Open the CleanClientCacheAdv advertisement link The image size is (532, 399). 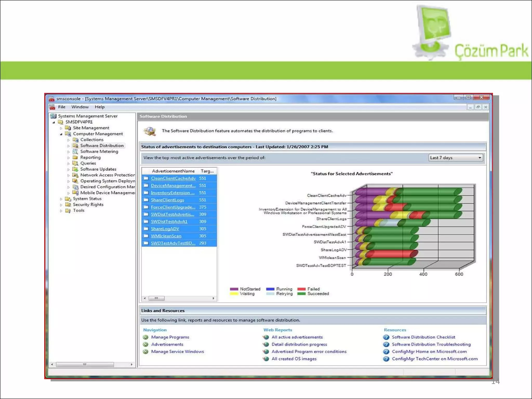(173, 178)
